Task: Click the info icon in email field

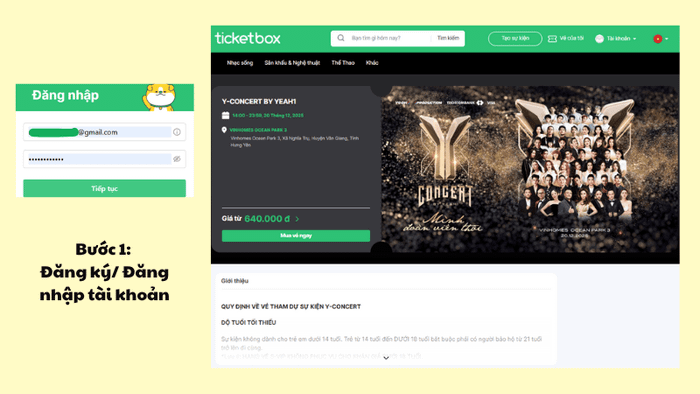Action: point(177,132)
